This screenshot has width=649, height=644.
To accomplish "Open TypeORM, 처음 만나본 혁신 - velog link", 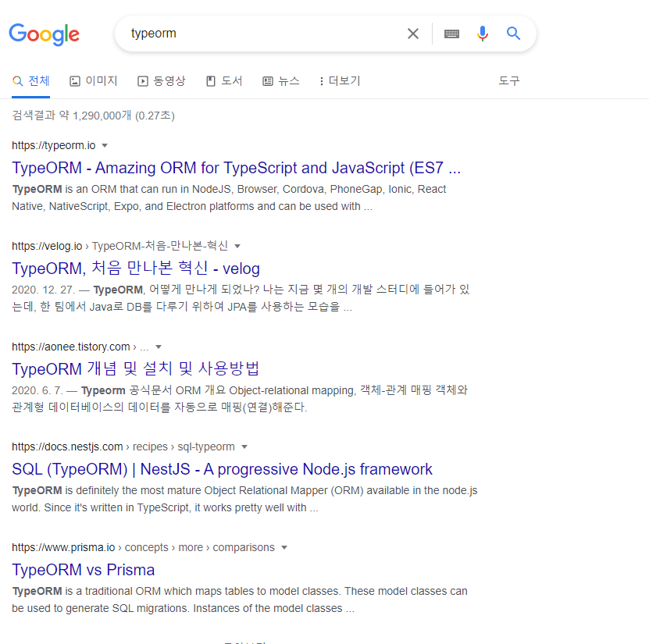I will (136, 269).
